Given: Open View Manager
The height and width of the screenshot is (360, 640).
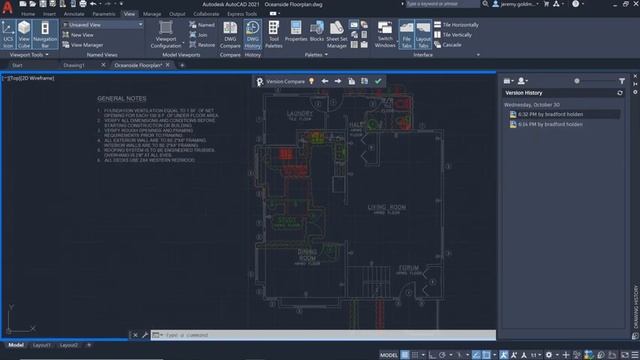Looking at the screenshot, I should [x=83, y=45].
